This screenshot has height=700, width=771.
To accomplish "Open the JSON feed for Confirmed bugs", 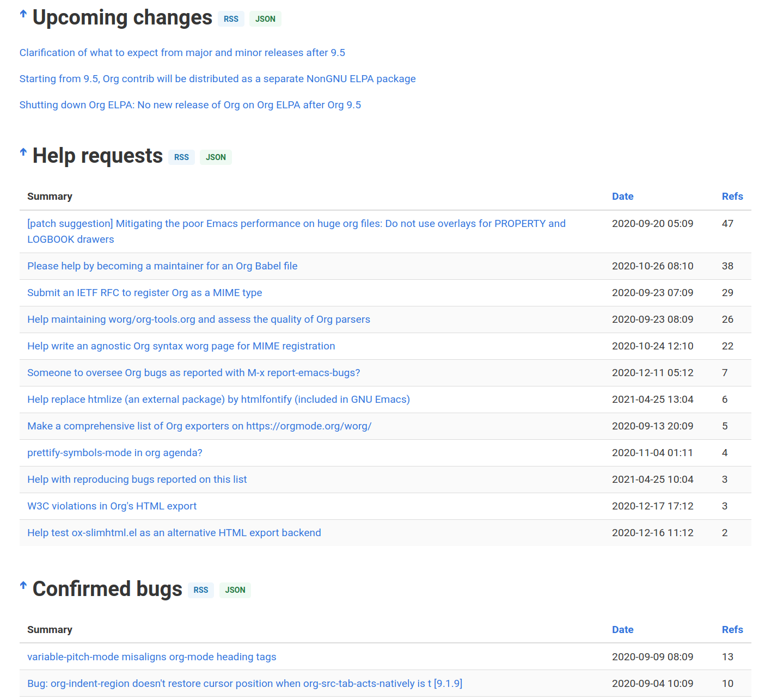I will [235, 590].
